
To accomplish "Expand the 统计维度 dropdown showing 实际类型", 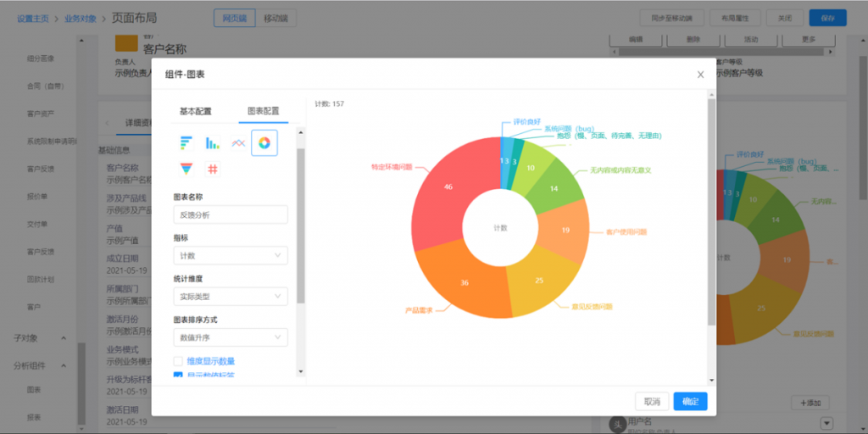I will [x=231, y=296].
